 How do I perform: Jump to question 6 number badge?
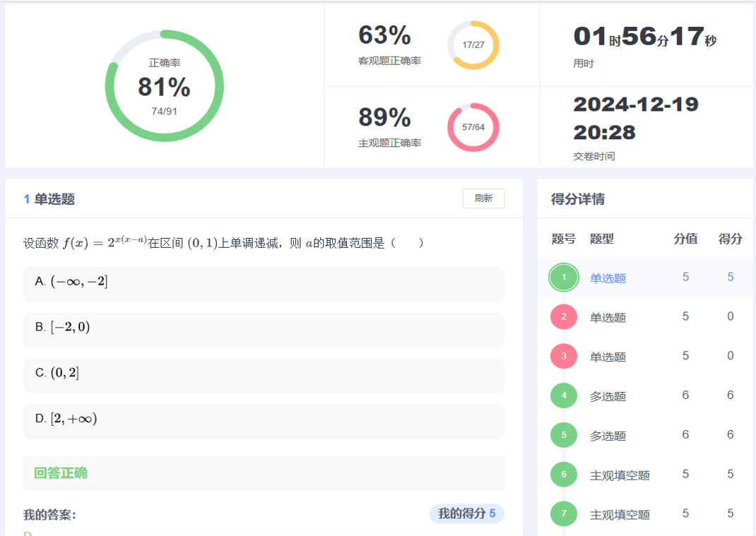(x=563, y=475)
